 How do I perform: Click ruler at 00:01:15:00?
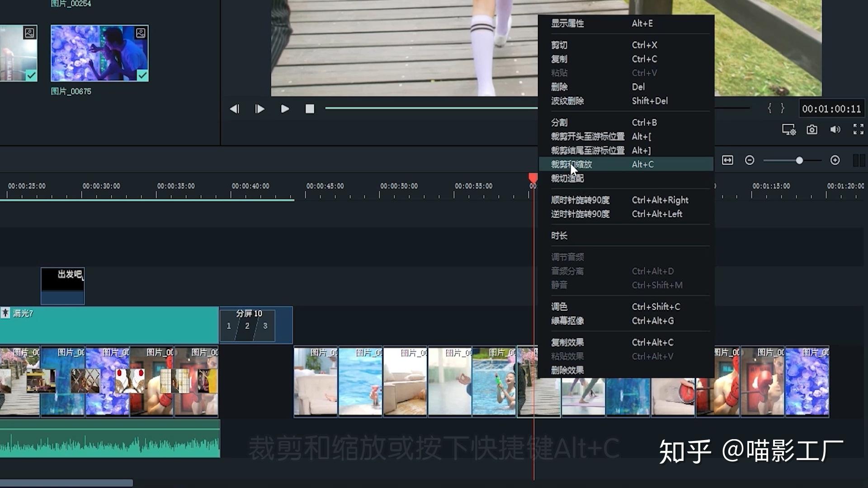pos(771,186)
